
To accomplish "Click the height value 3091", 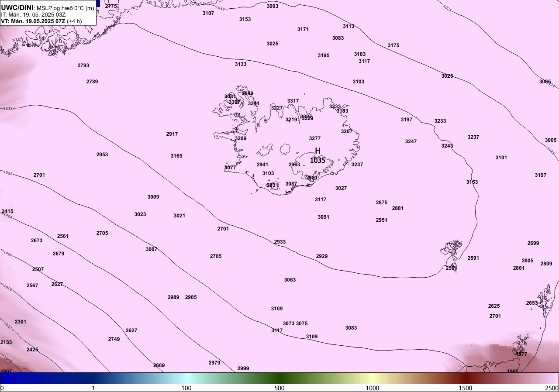I will tap(324, 217).
